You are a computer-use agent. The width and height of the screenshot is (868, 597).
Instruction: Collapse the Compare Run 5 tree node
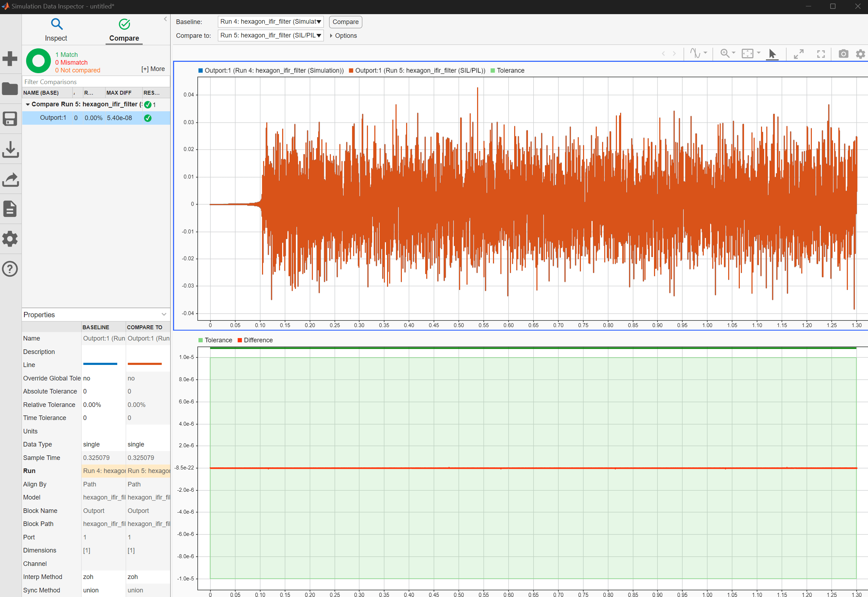(x=28, y=104)
